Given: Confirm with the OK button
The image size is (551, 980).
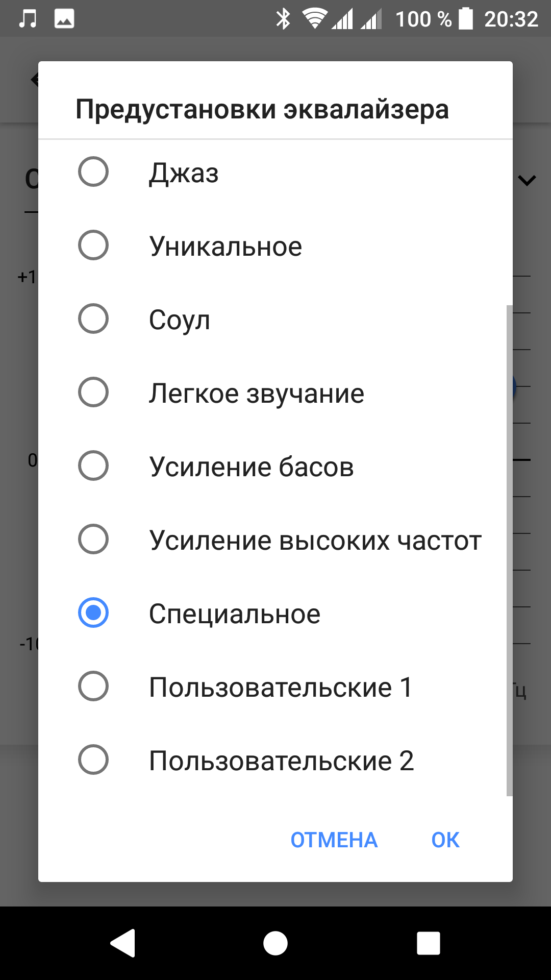Looking at the screenshot, I should pyautogui.click(x=445, y=840).
